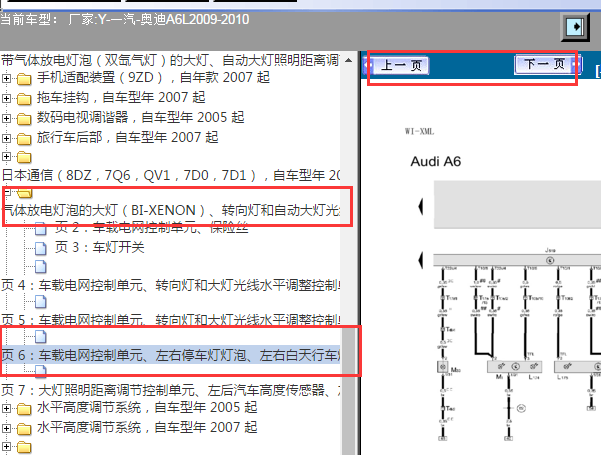Click the tree vertical scrollbar thumb
The height and width of the screenshot is (455, 601).
pos(348,391)
